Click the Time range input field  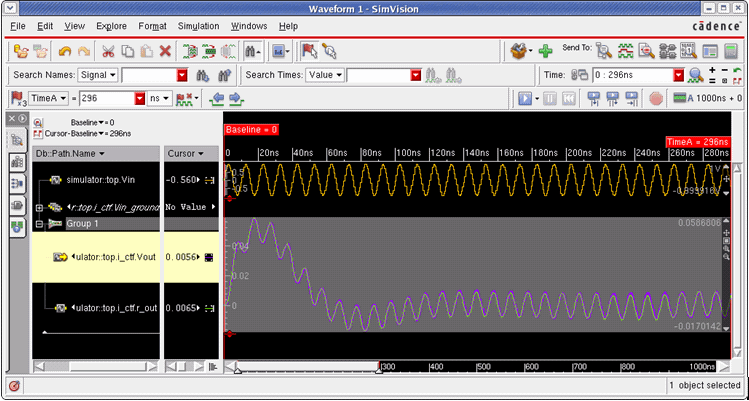(631, 75)
